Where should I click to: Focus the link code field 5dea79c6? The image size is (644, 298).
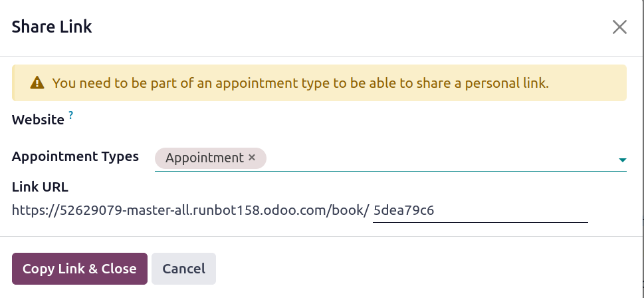click(x=479, y=211)
